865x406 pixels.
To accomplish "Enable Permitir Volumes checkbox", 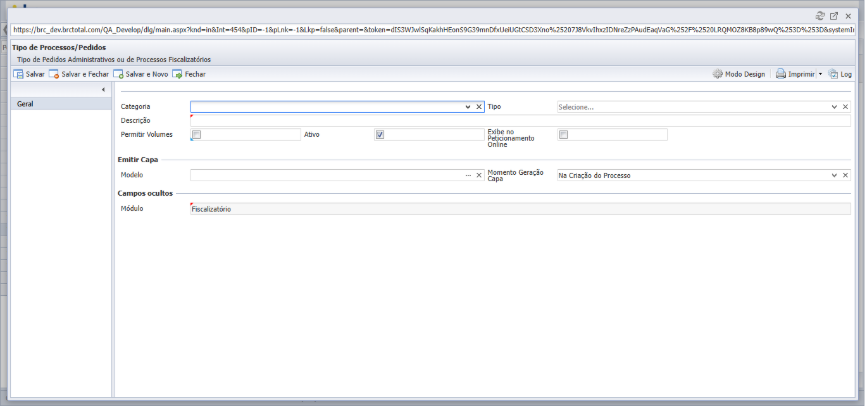I will coord(196,135).
